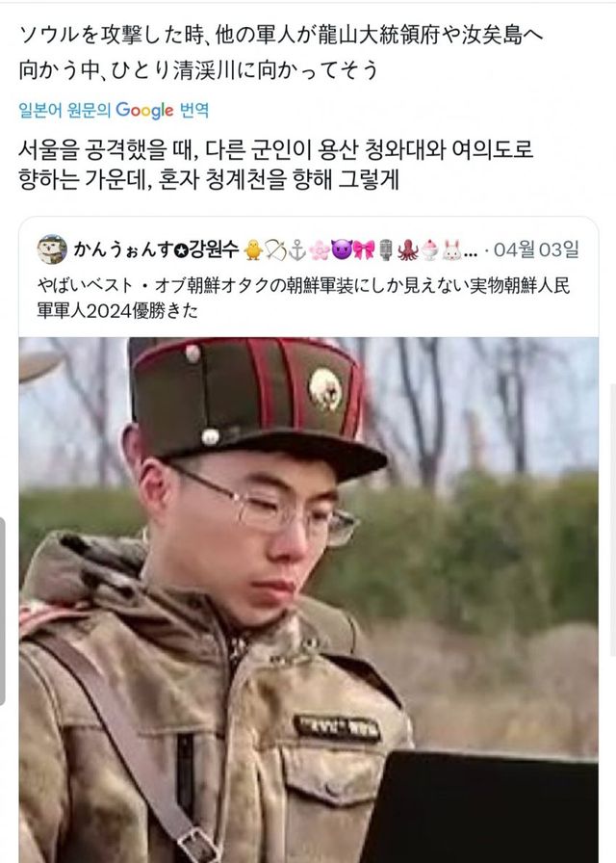Click the Korean translated text starting 서울을 공격했을 때
The height and width of the screenshot is (863, 616).
click(x=276, y=164)
